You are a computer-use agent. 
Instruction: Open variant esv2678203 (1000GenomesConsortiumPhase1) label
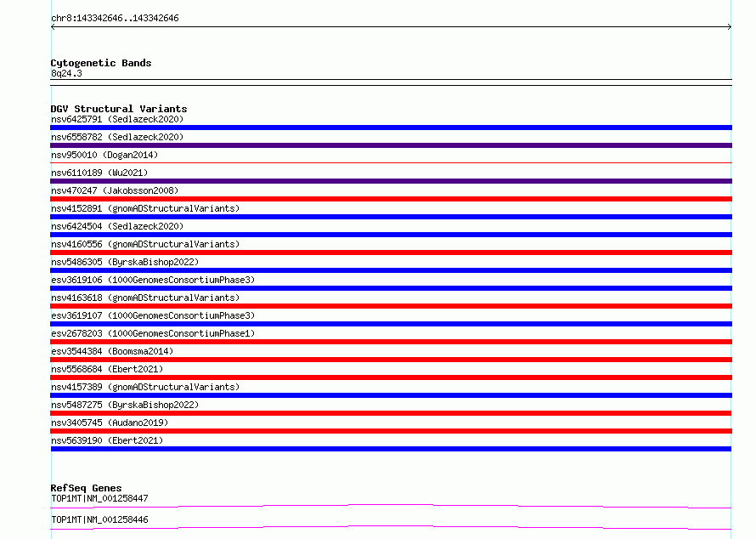[x=153, y=333]
